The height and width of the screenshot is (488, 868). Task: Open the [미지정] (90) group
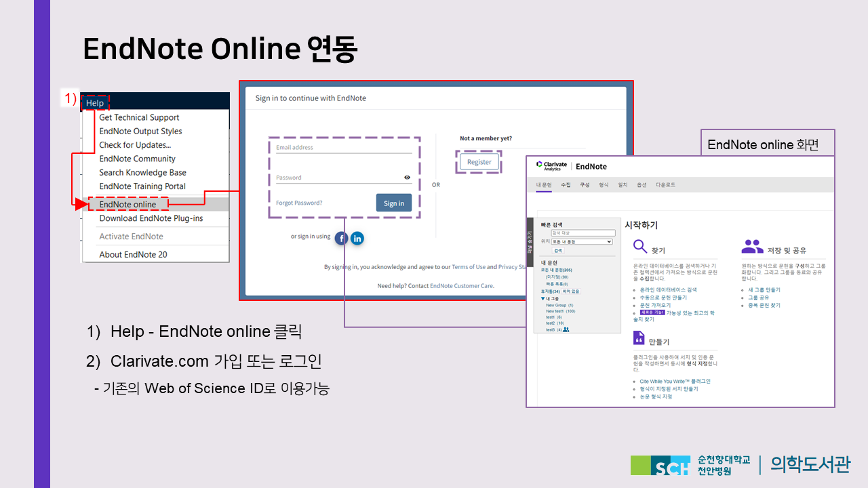tap(557, 277)
